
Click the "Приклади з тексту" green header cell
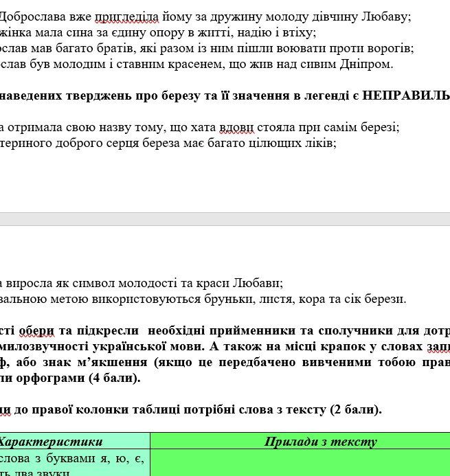click(x=320, y=442)
